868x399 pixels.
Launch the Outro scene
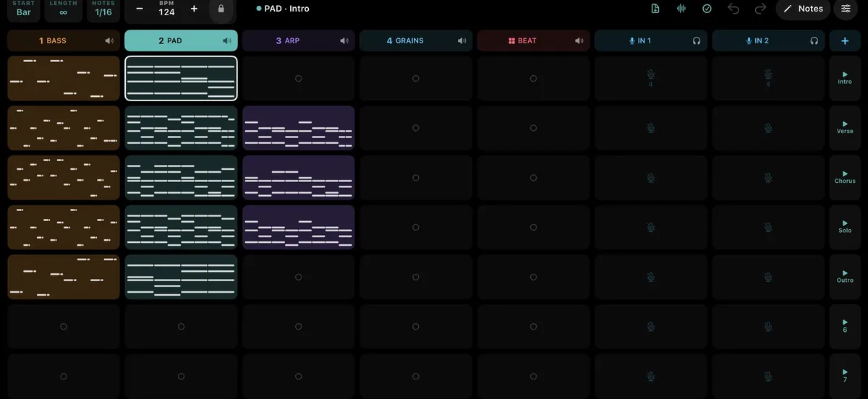[845, 276]
